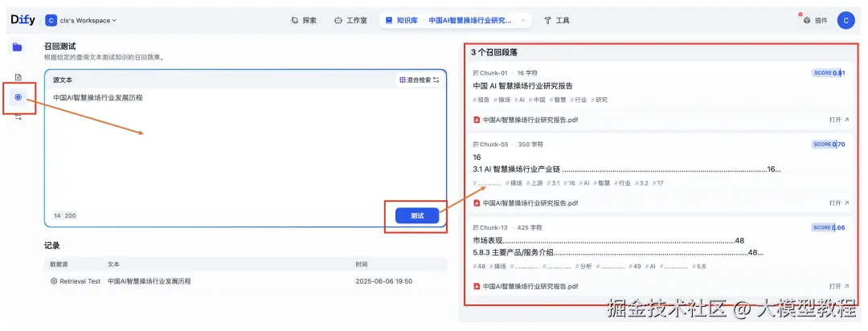The height and width of the screenshot is (331, 868).
Task: Click the PDF file name under Chunk-13
Action: [530, 286]
